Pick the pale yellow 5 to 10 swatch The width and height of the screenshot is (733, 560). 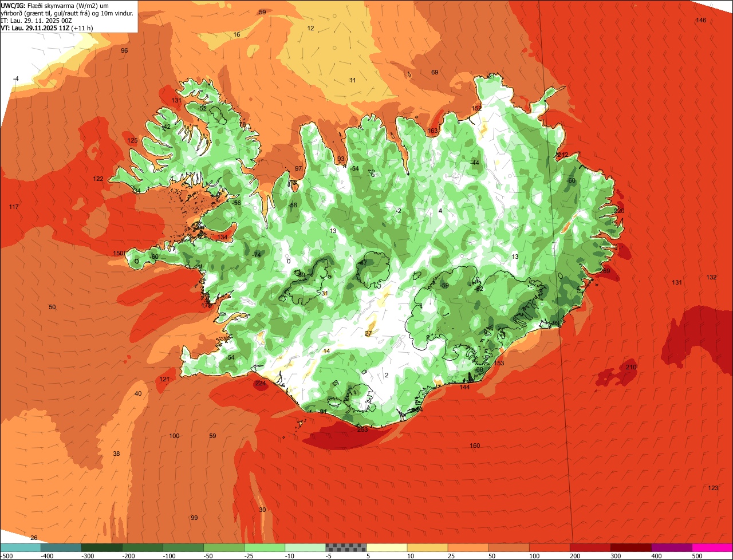point(387,547)
